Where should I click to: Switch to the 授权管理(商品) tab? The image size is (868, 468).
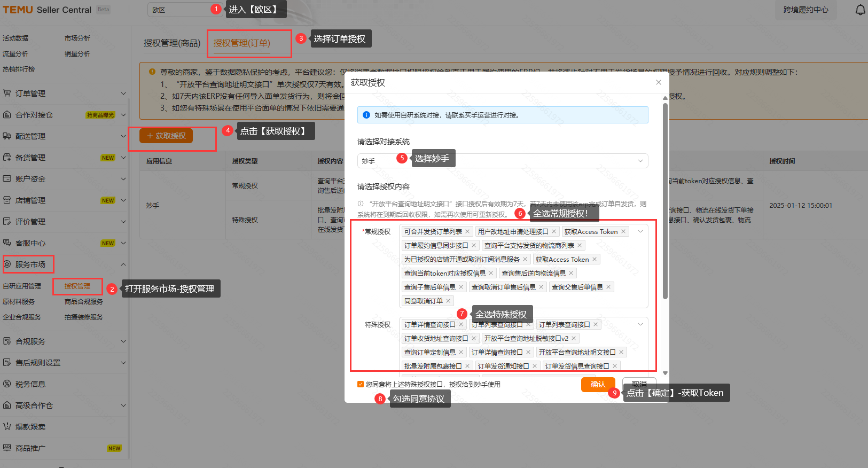pos(172,43)
